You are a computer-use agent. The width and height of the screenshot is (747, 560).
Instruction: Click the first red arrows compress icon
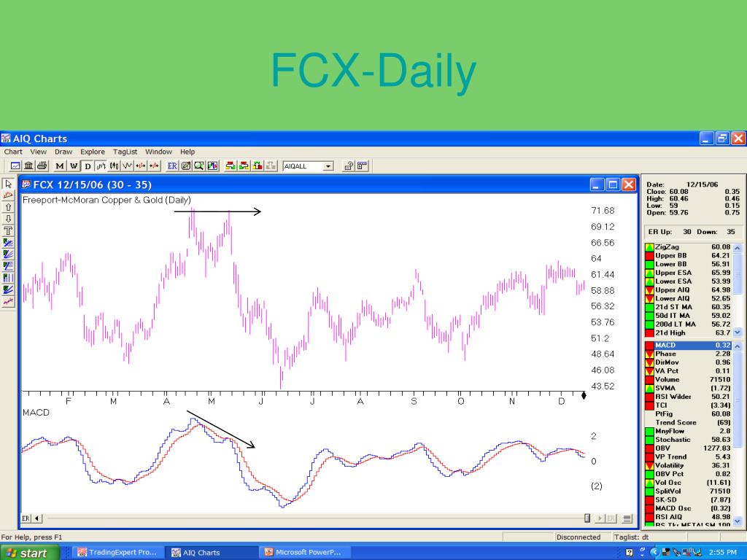pos(141,166)
